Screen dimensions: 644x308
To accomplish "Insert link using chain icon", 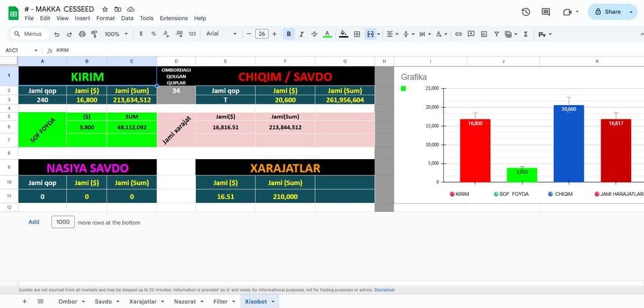I will 459,34.
